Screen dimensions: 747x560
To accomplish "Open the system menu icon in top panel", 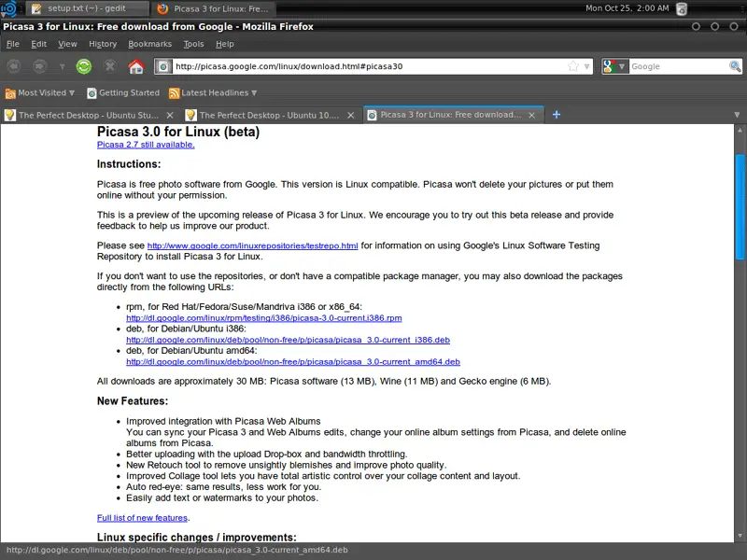I will pyautogui.click(x=8, y=8).
